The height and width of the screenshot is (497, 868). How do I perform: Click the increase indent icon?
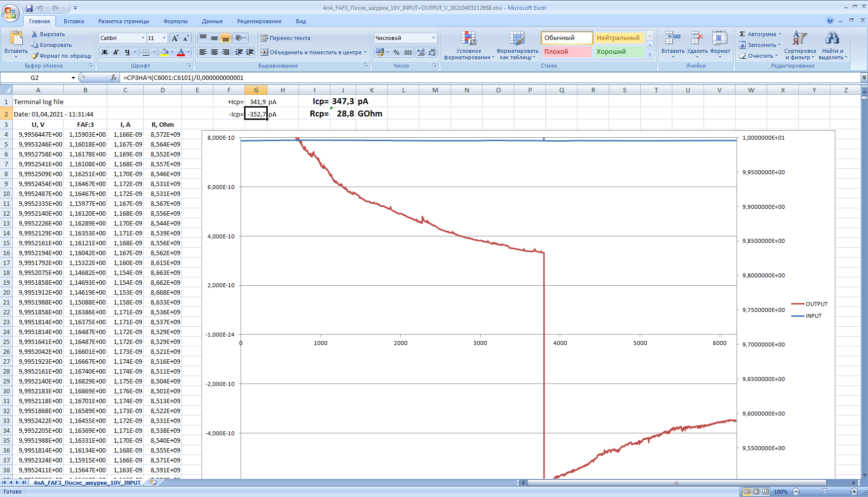point(250,52)
